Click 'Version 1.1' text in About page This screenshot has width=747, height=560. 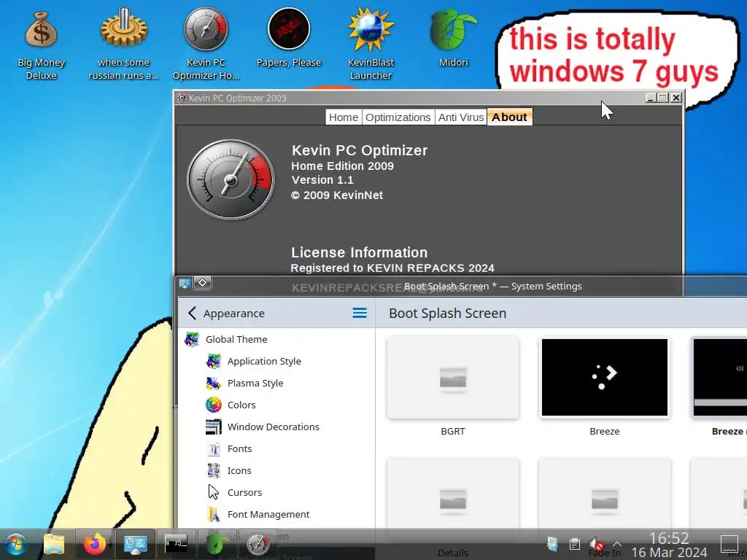pyautogui.click(x=322, y=180)
